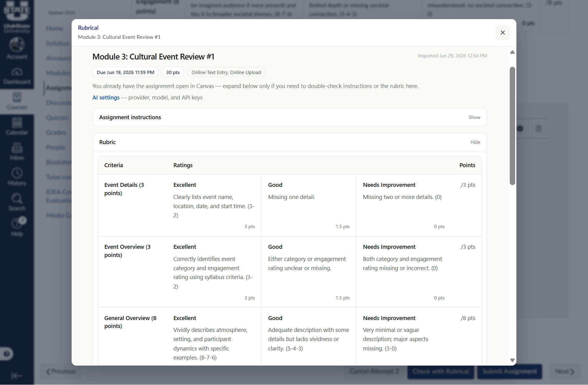Viewport: 588px width, 385px height.
Task: Click the Event Overview (3 points) criterion
Action: 127,251
